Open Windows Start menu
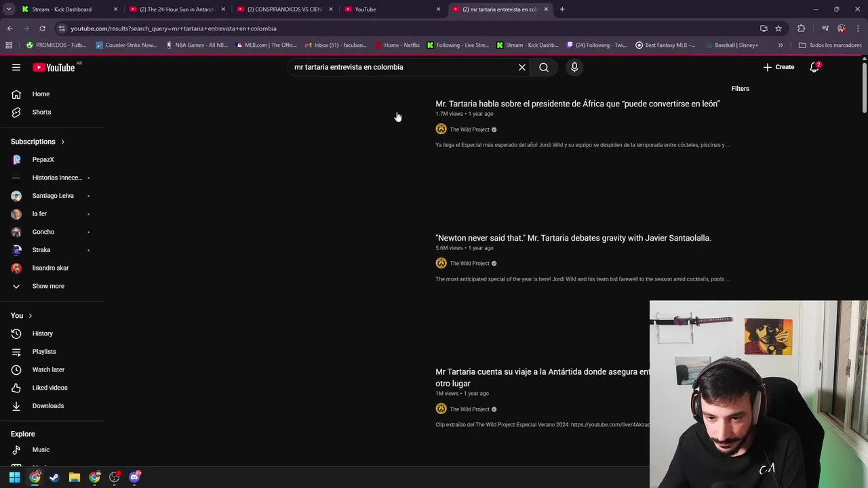The height and width of the screenshot is (488, 868). pyautogui.click(x=14, y=477)
